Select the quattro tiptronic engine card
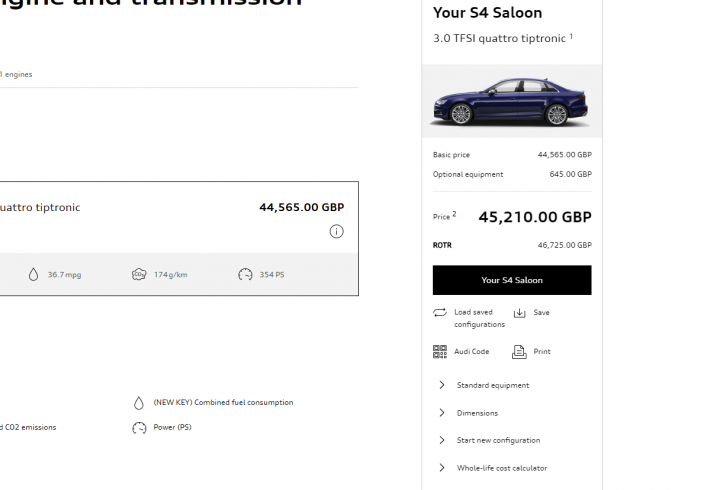Image resolution: width=720 pixels, height=490 pixels. click(179, 238)
